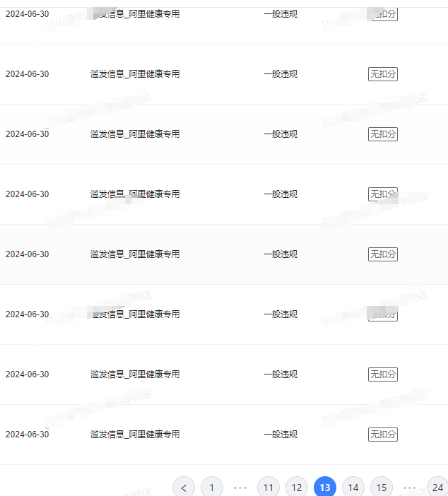Jump forward via the right pagination ellipsis
The image size is (448, 496).
410,488
